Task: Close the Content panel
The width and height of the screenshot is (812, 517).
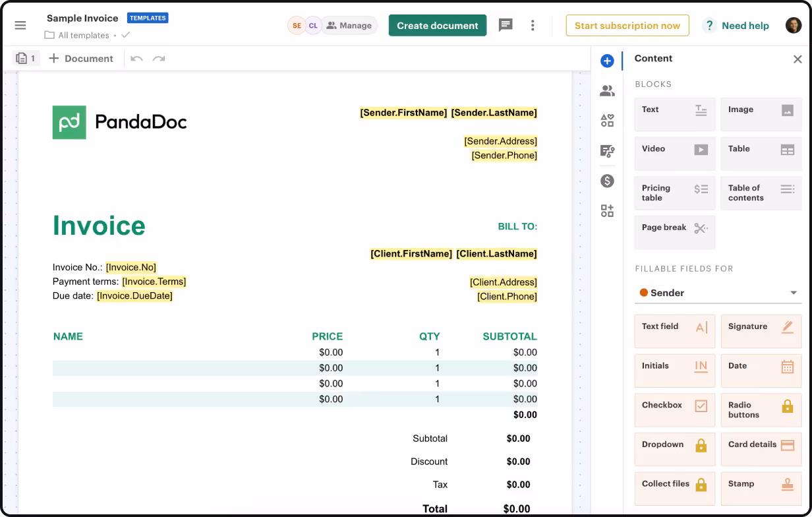Action: click(797, 59)
